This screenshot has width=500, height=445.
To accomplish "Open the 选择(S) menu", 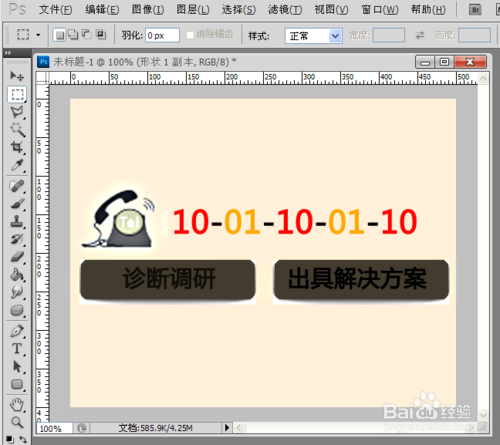I will click(x=239, y=10).
